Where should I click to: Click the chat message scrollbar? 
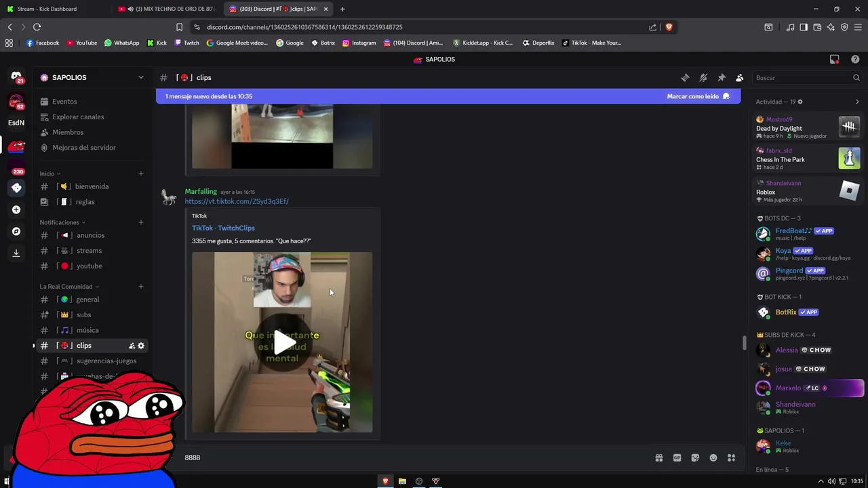coord(744,343)
